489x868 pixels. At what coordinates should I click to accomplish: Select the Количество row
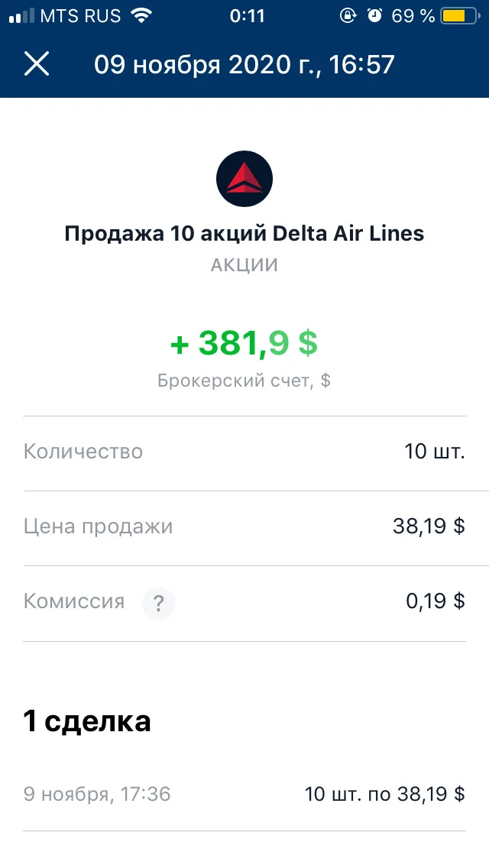pos(244,452)
